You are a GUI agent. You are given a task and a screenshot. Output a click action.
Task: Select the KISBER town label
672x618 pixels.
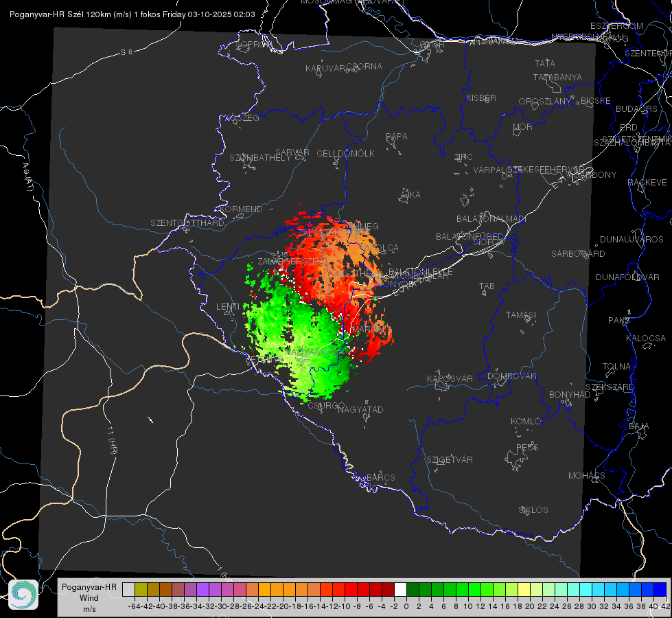[x=481, y=98]
